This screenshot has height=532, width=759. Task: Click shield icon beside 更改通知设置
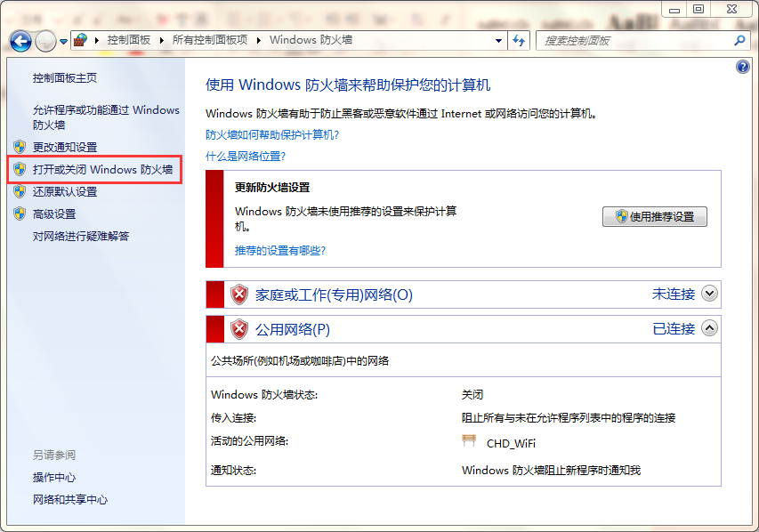coord(20,147)
